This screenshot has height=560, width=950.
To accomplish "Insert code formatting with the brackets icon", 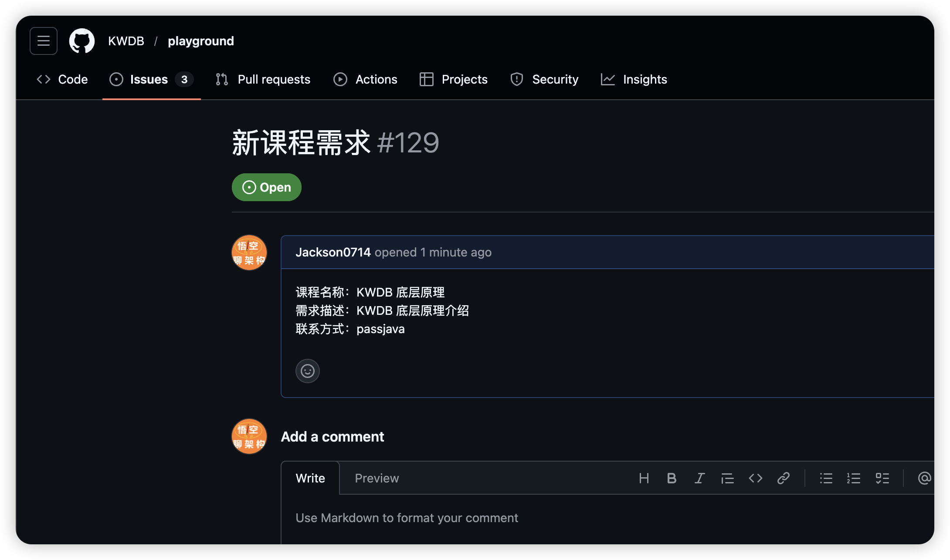I will [x=755, y=478].
